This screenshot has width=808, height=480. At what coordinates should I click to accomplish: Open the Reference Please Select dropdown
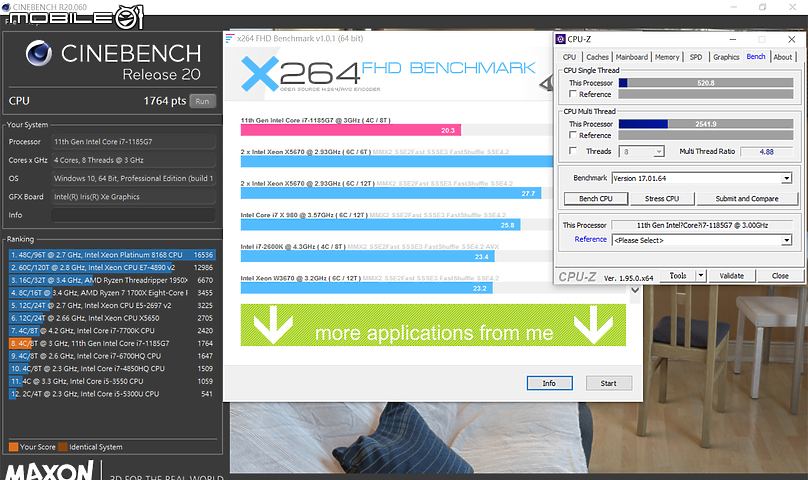(x=786, y=240)
